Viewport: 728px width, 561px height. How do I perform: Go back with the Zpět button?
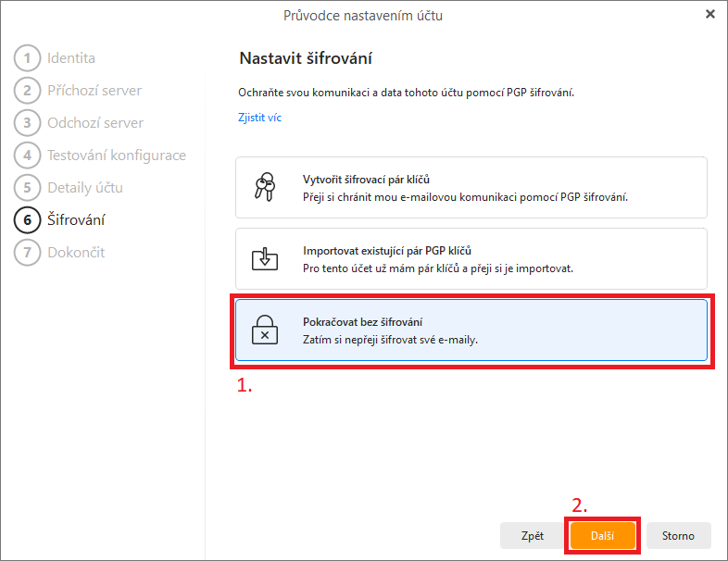point(532,535)
